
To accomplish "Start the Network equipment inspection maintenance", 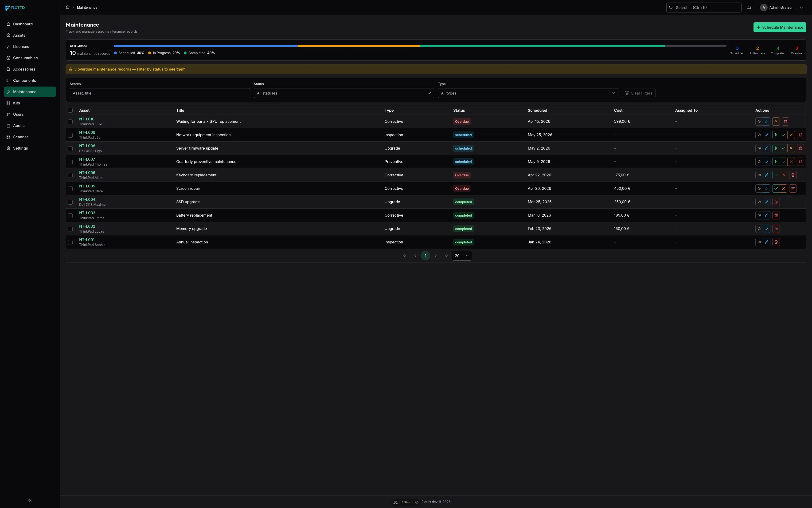I will point(776,135).
